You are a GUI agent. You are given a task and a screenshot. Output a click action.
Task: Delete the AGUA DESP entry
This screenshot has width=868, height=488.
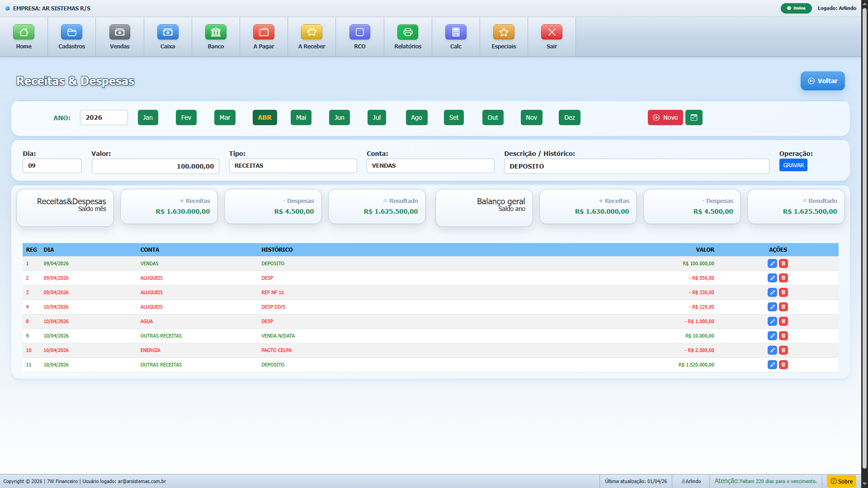coord(783,321)
